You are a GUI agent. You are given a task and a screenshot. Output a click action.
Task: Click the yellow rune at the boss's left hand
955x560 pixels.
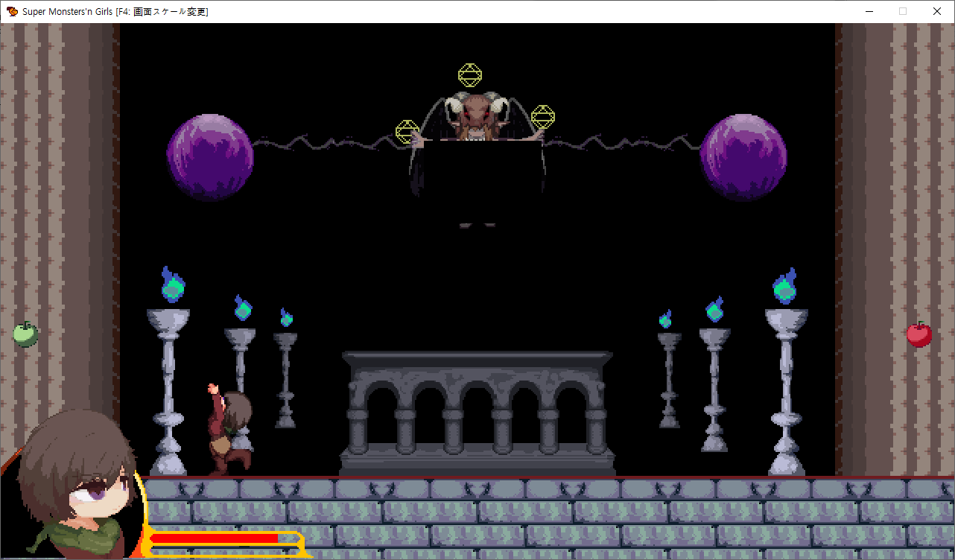[407, 132]
